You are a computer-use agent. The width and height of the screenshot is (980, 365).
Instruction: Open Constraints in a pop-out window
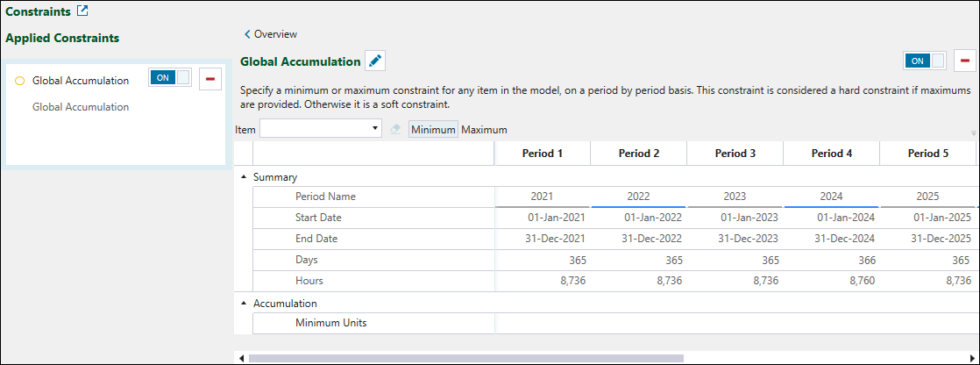(82, 11)
